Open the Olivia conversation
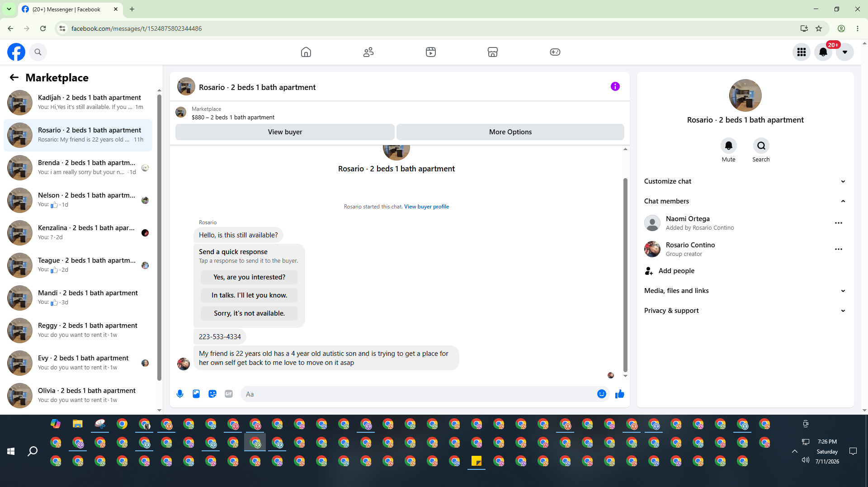The height and width of the screenshot is (487, 868). click(78, 395)
